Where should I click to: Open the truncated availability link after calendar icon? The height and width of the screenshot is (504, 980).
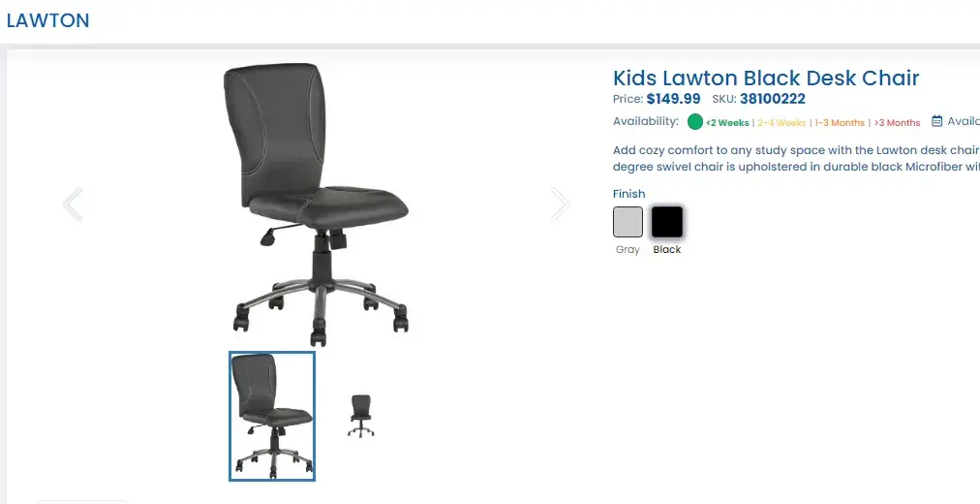(x=964, y=121)
